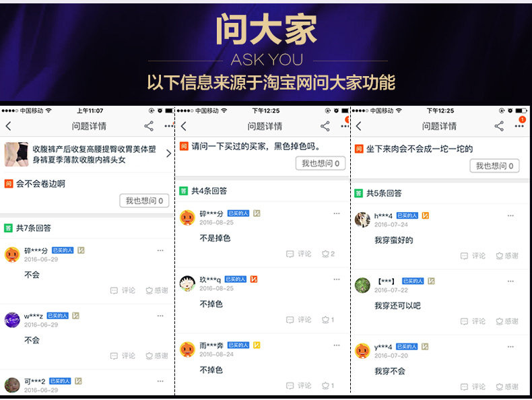Screen dimensions: 532x400
Task: Open overflow menu on 碎***分's '不是掉色' answer
Action: (337, 213)
